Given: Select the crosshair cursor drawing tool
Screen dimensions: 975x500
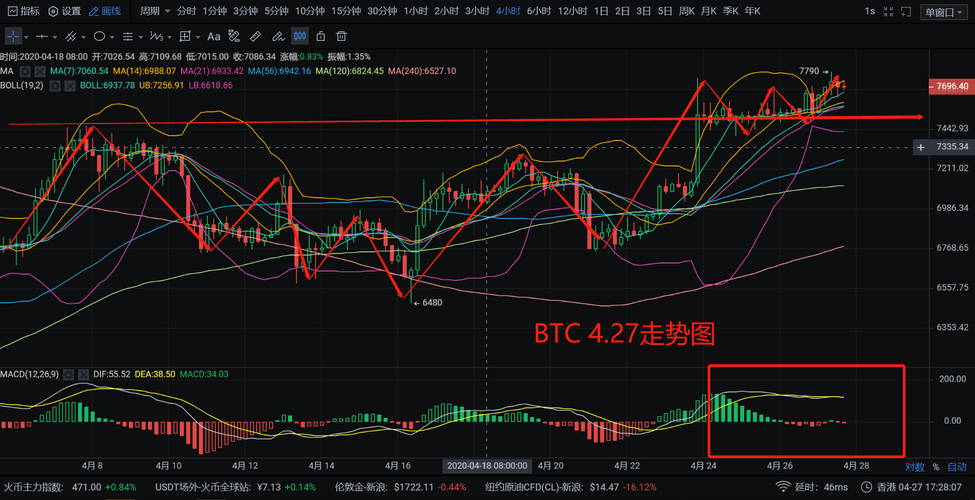Looking at the screenshot, I should click(x=13, y=35).
